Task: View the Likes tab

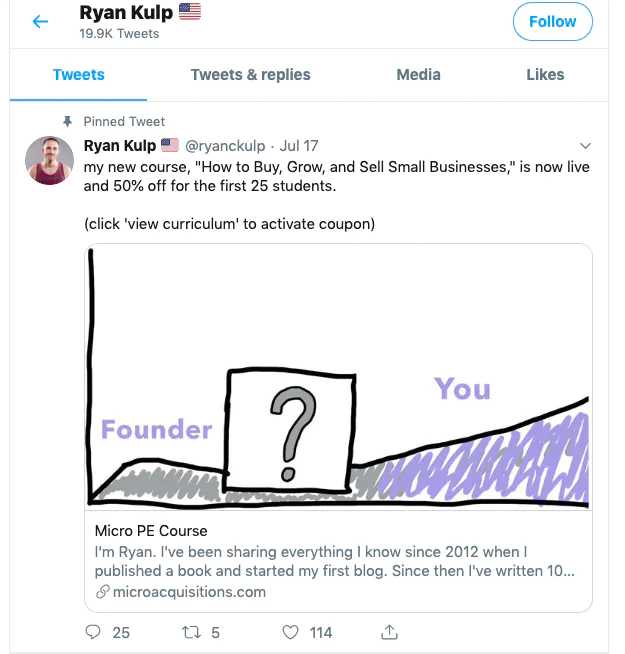Action: pos(545,75)
